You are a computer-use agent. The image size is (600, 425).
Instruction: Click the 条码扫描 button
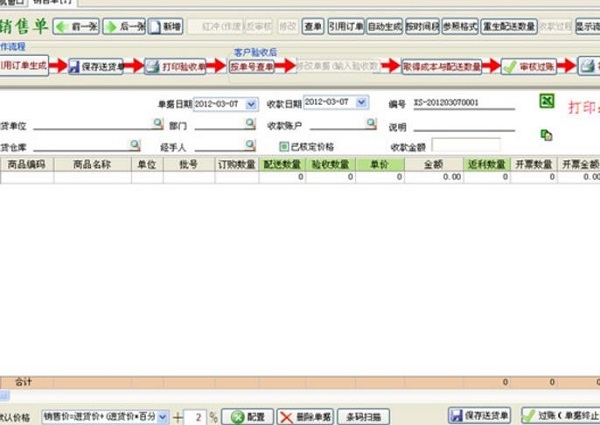363,417
